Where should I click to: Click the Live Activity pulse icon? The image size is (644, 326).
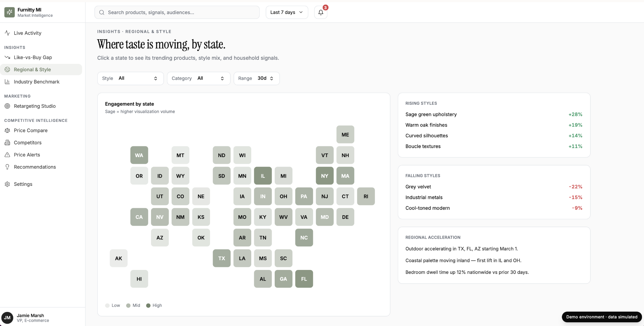(x=7, y=33)
